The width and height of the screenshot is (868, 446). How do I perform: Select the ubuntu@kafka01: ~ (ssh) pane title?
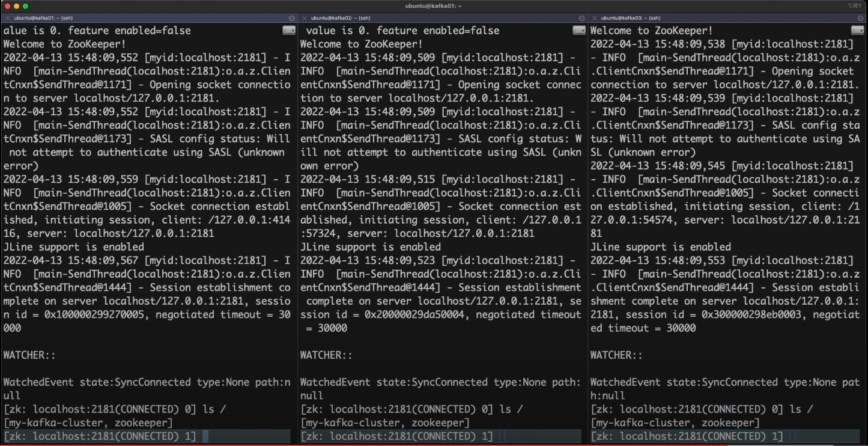coord(43,19)
